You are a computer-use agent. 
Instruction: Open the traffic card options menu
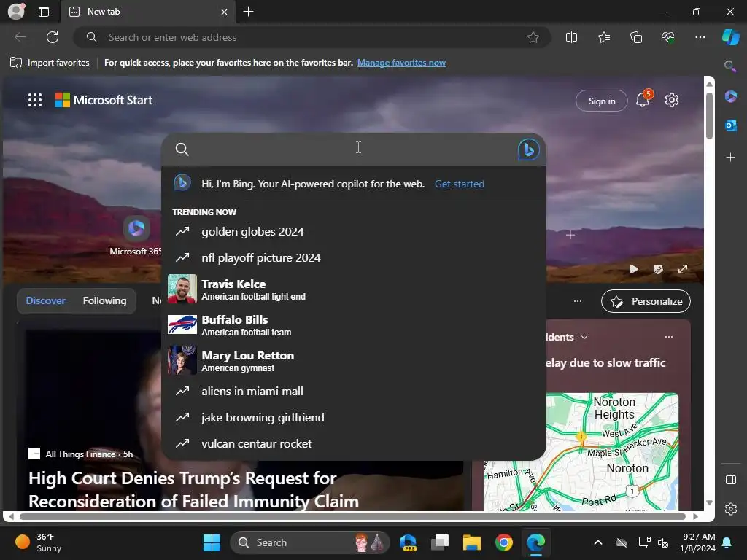(669, 337)
